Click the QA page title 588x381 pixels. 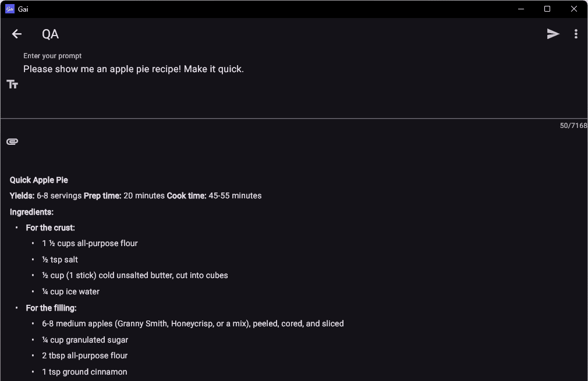coord(51,34)
